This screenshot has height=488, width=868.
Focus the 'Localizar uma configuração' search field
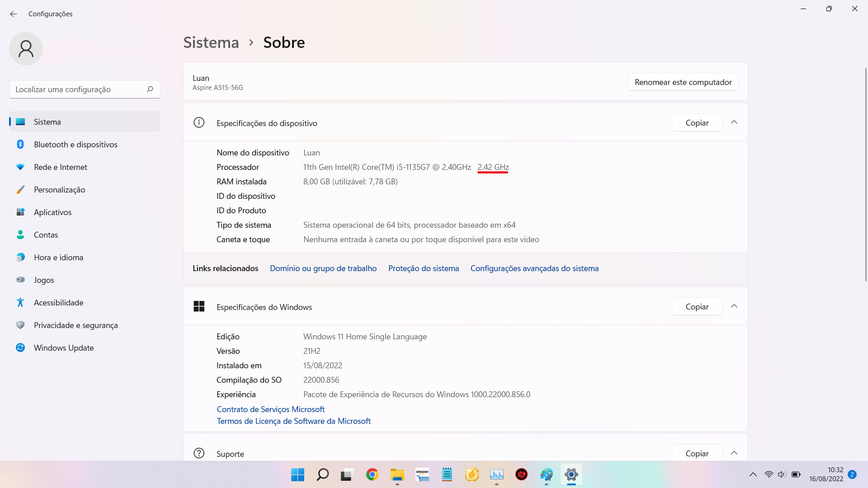(85, 89)
